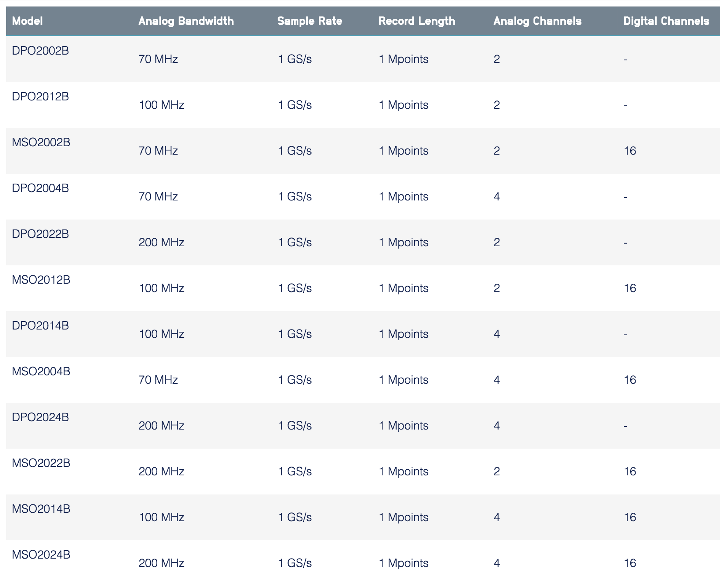Click the Model column header
Screen dimensions: 720x588
(x=27, y=21)
